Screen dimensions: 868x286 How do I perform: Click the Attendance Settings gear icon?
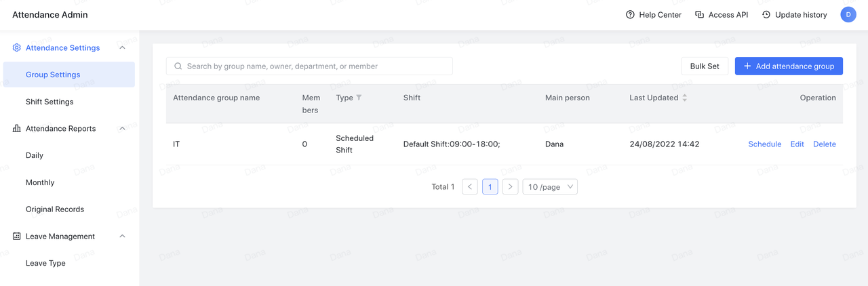coord(17,48)
